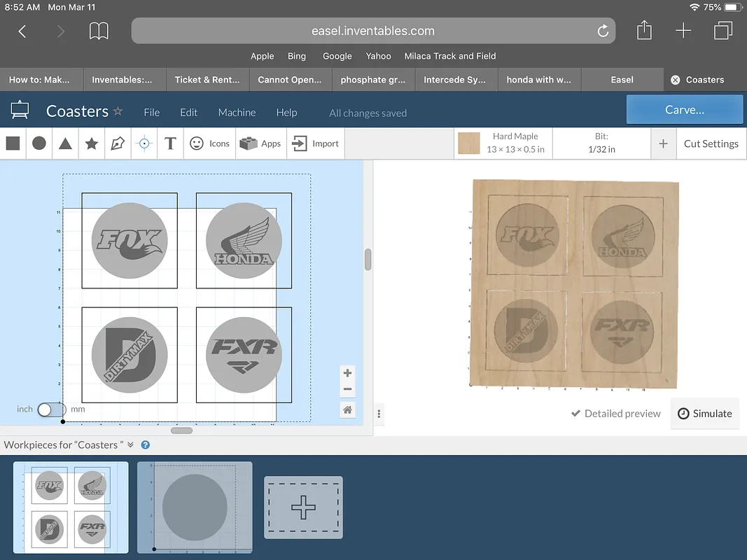
Task: Select the triangle shape tool
Action: point(65,143)
